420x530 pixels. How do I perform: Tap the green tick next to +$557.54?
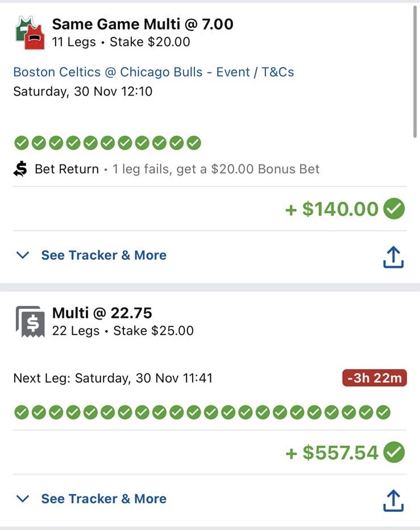pos(394,452)
